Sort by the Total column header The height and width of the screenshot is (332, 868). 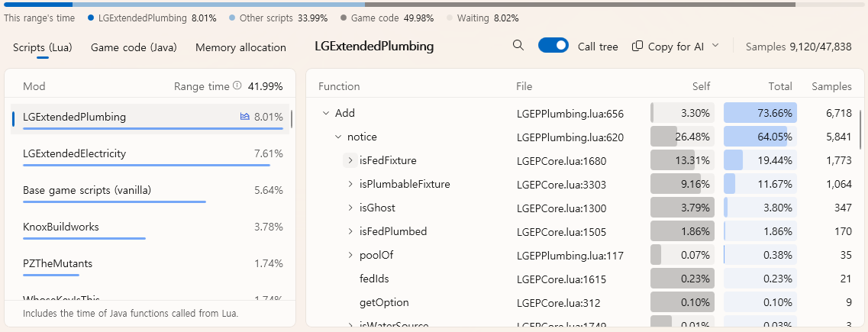780,86
